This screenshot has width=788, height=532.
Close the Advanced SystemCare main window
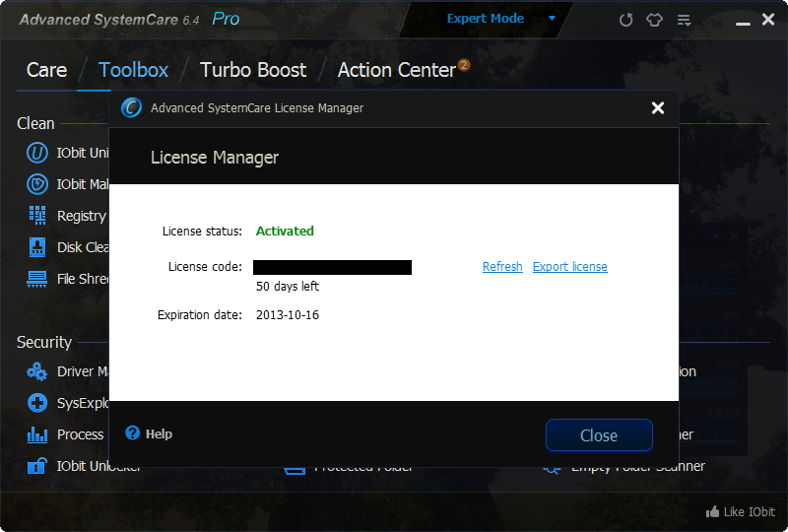coord(768,19)
